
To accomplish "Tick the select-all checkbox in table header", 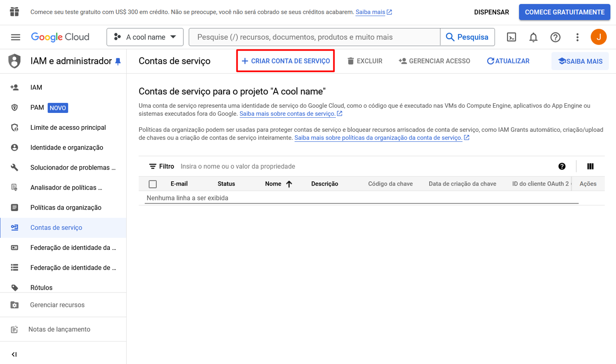I will point(153,184).
